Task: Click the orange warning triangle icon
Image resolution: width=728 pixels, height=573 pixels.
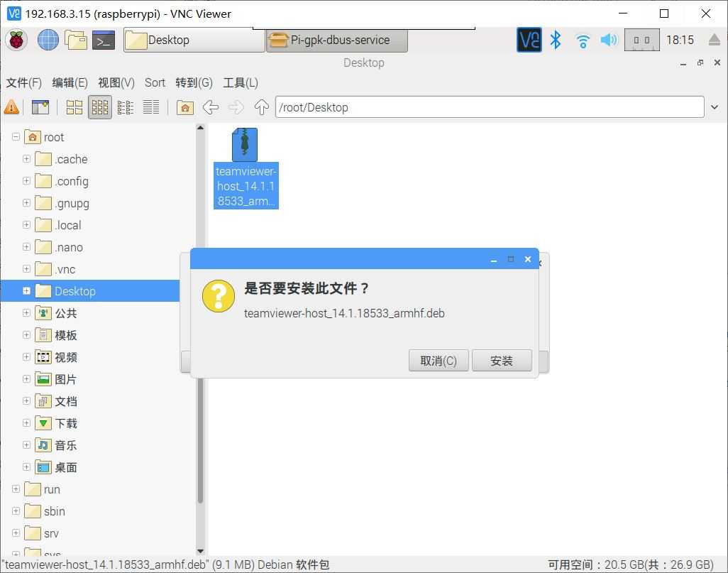Action: 11,107
